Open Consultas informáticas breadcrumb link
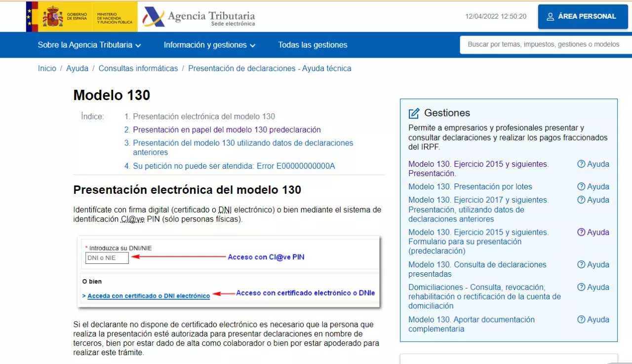 tap(138, 69)
